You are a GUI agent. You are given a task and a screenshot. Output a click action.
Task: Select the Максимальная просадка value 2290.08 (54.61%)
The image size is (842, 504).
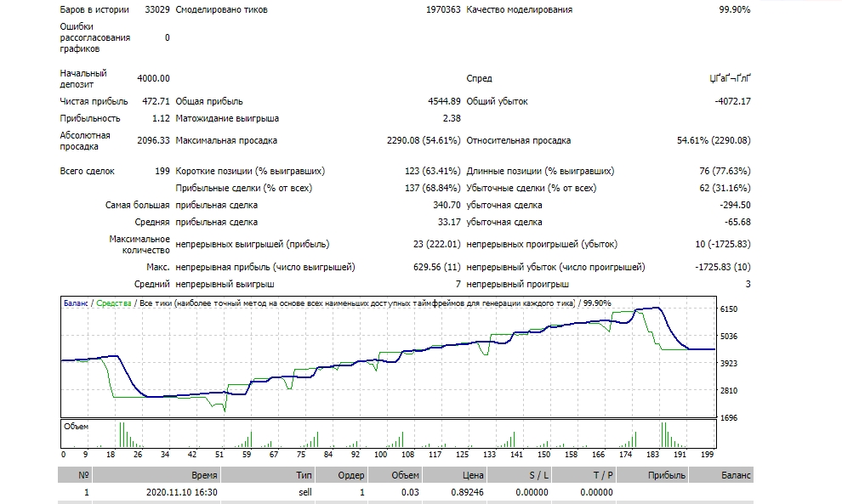pyautogui.click(x=424, y=140)
